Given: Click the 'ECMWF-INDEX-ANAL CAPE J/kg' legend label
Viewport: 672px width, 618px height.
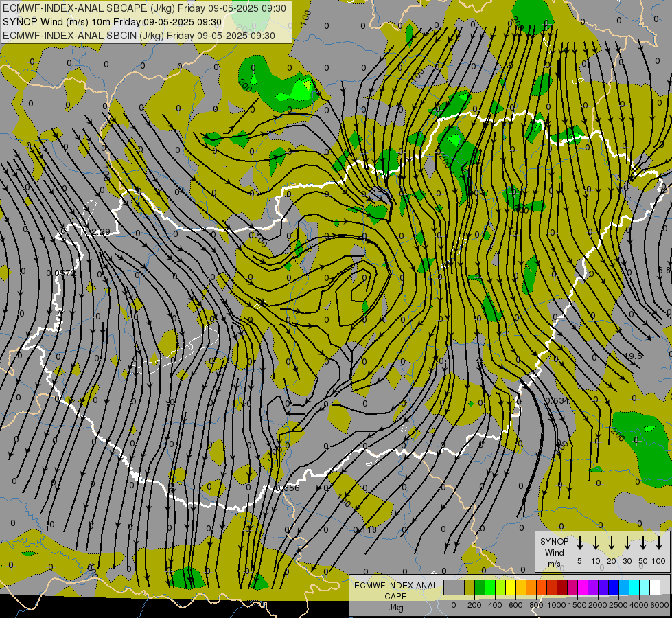Looking at the screenshot, I should tap(395, 596).
